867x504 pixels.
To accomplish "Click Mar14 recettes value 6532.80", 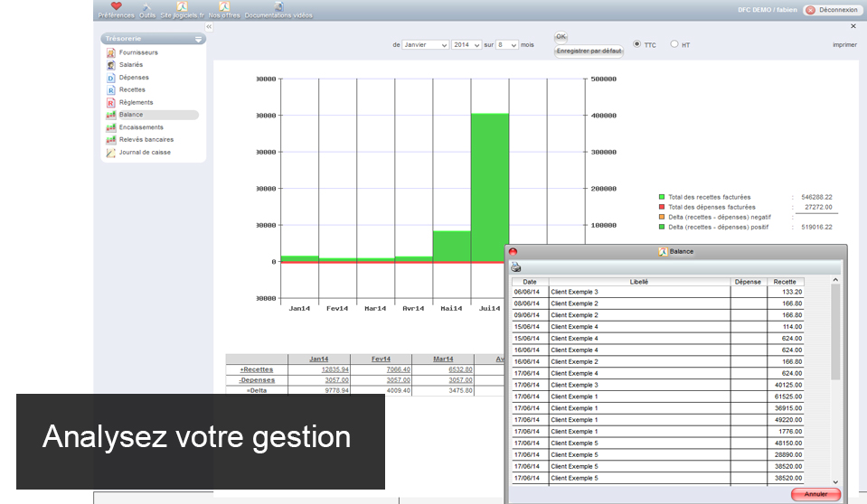I will 460,369.
